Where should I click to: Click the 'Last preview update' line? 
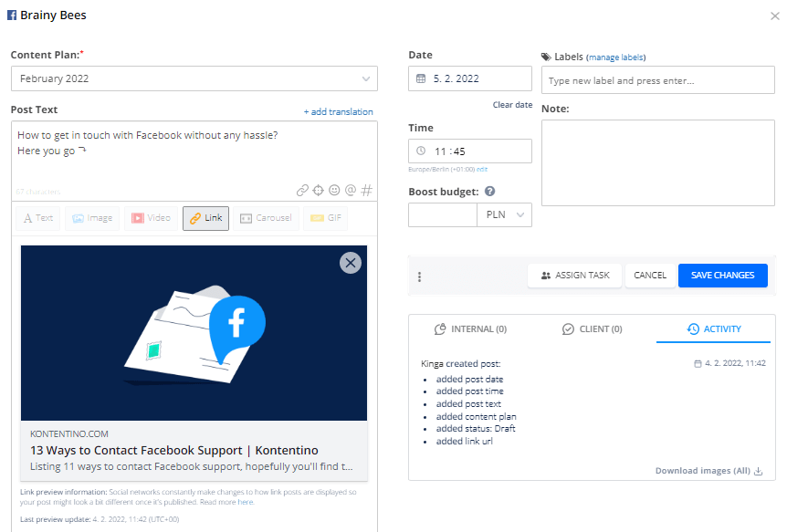100,519
